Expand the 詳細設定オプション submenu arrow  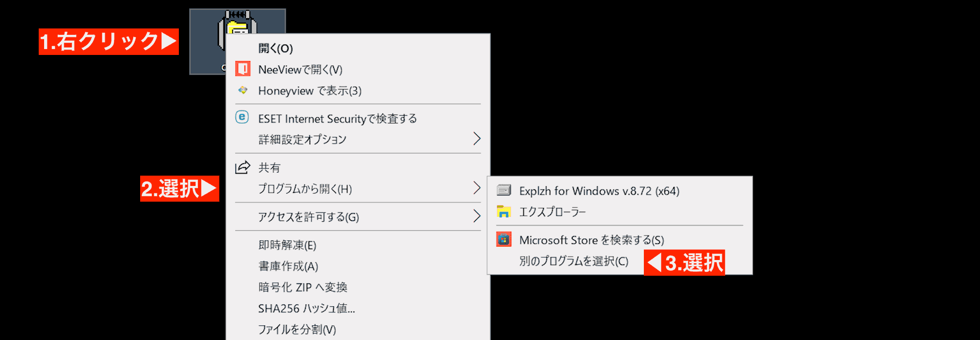click(x=477, y=139)
